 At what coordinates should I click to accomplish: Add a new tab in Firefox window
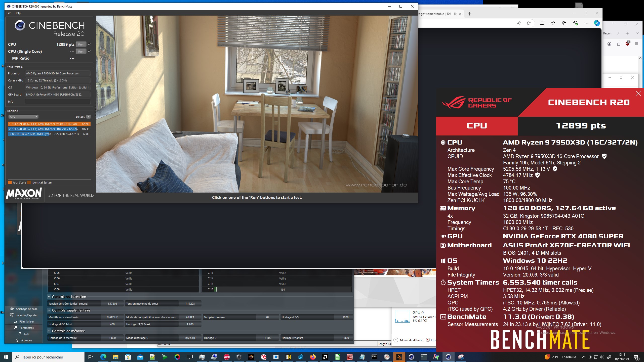click(x=627, y=33)
